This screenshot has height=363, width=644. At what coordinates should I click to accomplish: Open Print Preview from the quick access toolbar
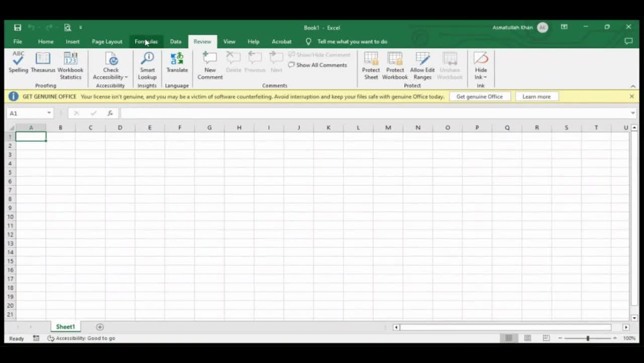pos(68,28)
